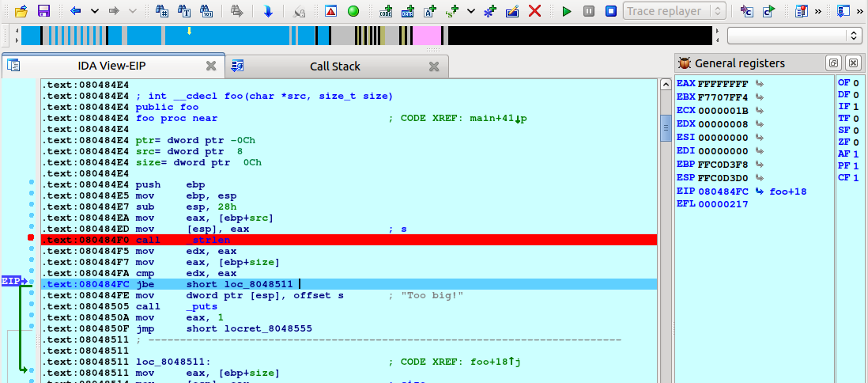The height and width of the screenshot is (383, 868).
Task: Start the process with green play button
Action: (x=566, y=11)
